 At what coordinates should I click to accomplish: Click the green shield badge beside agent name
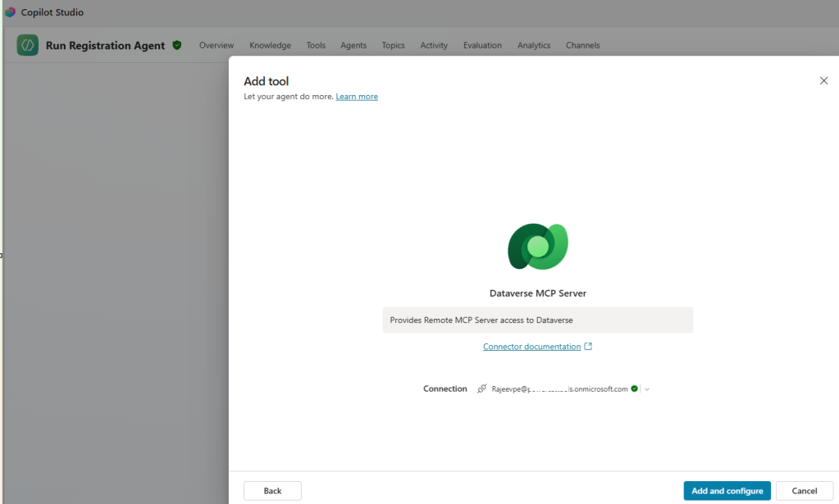(177, 46)
